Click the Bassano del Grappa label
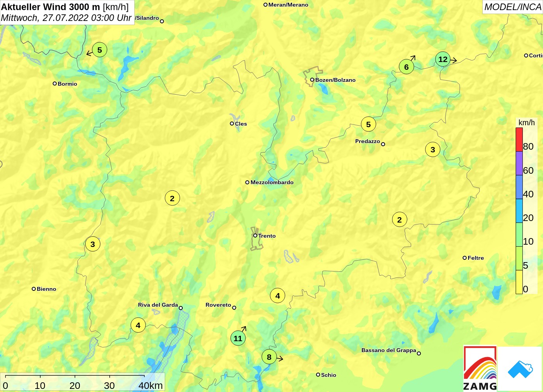Screen dimensions: 543x392 pos(389,350)
